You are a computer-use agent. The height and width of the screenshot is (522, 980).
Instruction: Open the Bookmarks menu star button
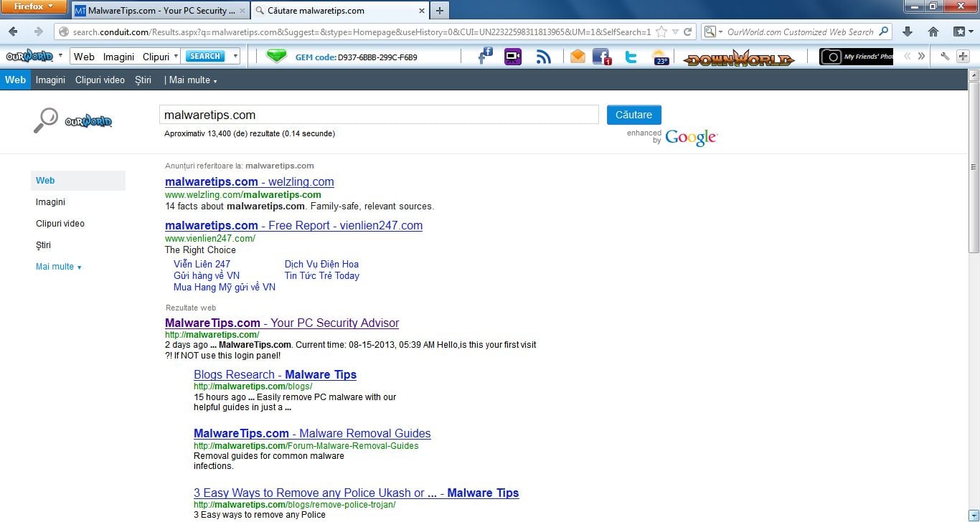click(963, 32)
